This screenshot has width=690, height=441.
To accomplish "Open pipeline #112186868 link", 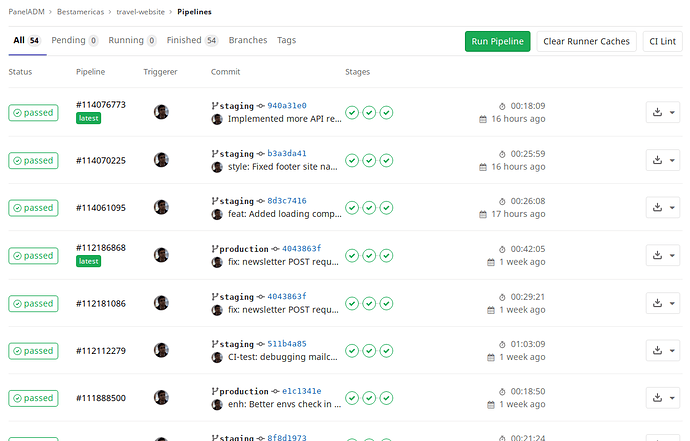I will [x=101, y=248].
